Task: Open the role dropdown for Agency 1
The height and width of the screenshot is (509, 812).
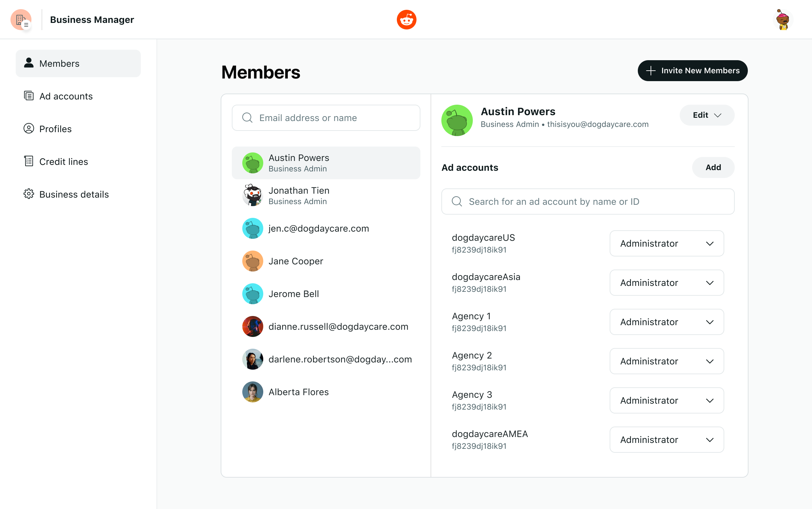Action: pos(667,322)
